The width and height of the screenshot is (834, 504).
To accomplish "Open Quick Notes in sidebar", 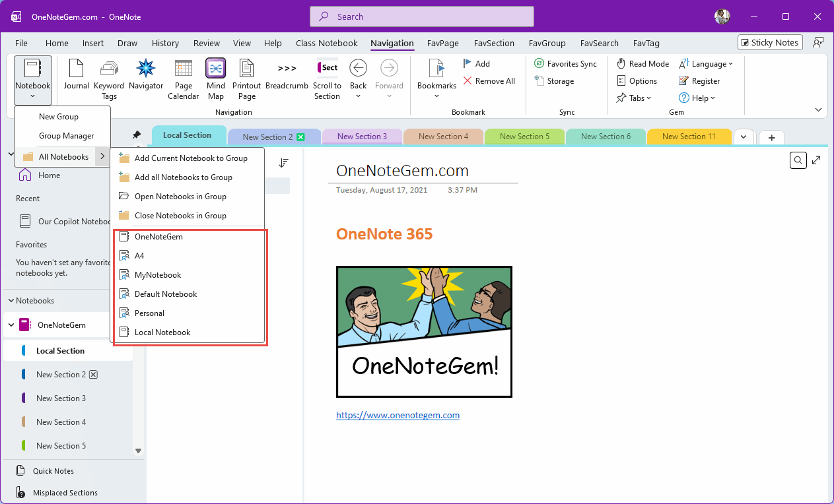I will click(x=46, y=471).
